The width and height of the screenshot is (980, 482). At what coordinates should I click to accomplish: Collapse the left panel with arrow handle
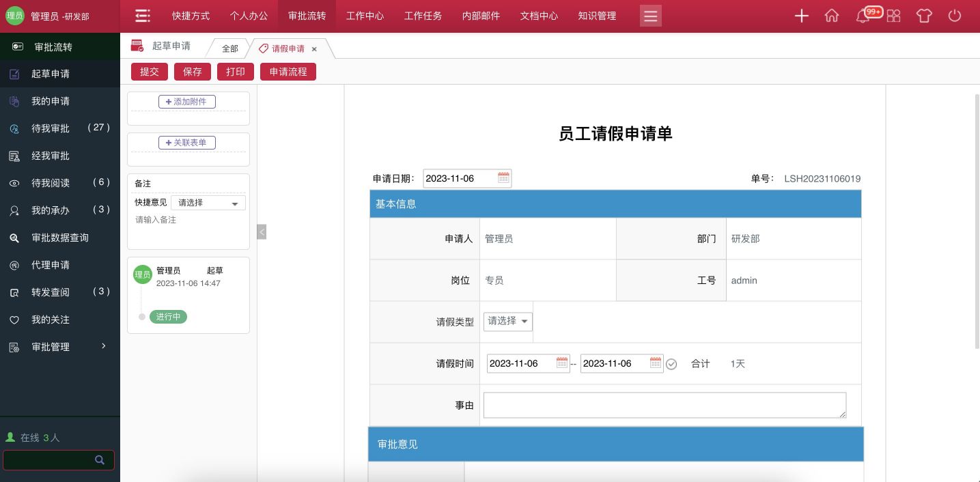click(x=262, y=231)
